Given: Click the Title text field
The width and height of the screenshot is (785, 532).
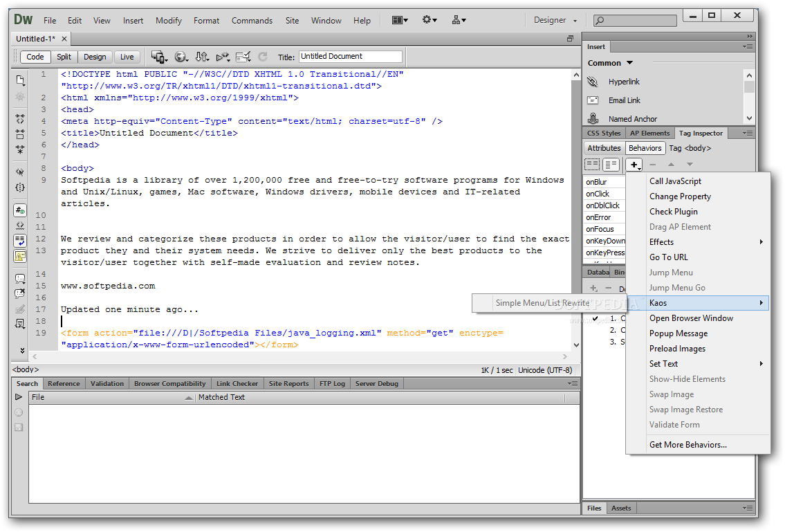Looking at the screenshot, I should click(351, 57).
